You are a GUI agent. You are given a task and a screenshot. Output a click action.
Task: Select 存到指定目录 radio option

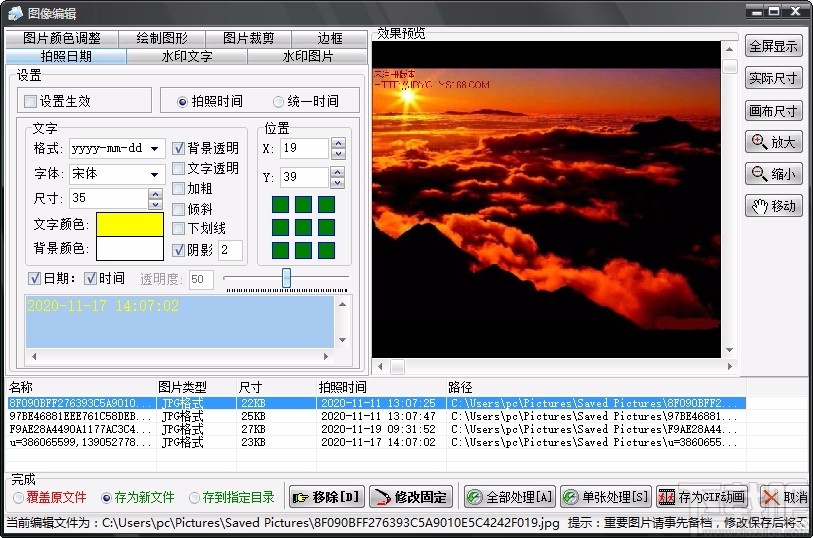[194, 498]
